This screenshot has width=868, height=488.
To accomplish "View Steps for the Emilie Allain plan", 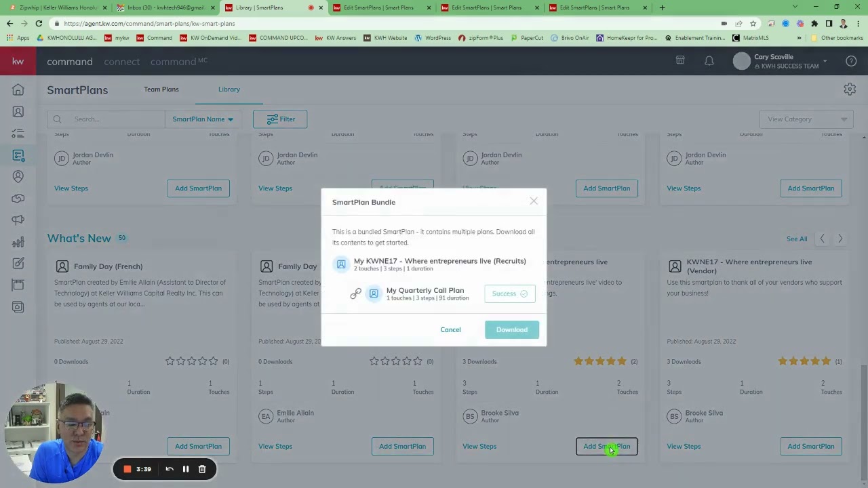I will 275,446.
